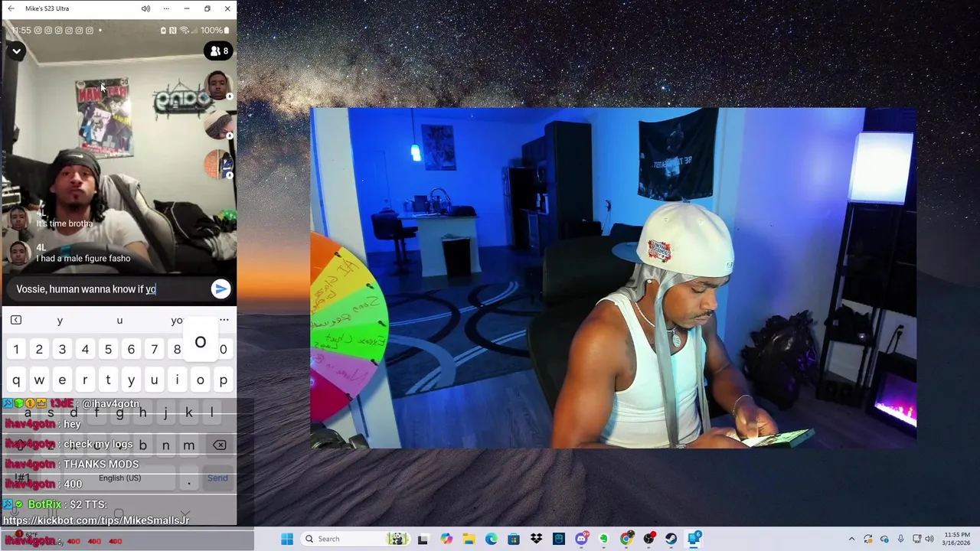Open Dropbox from the taskbar

[536, 539]
